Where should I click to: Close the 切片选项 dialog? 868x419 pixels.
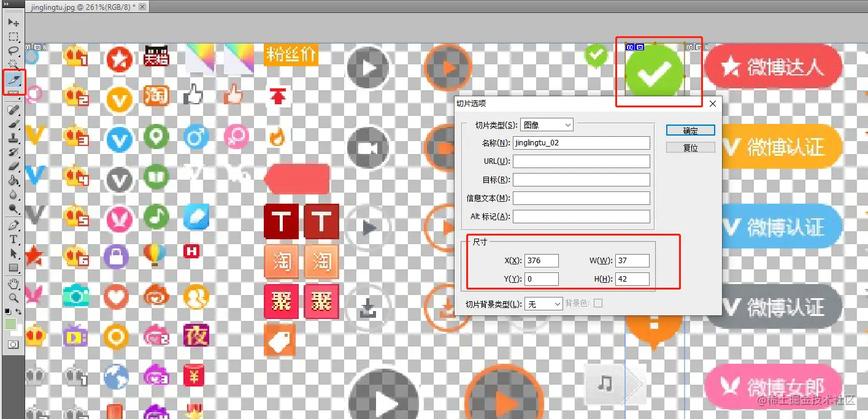click(x=712, y=104)
